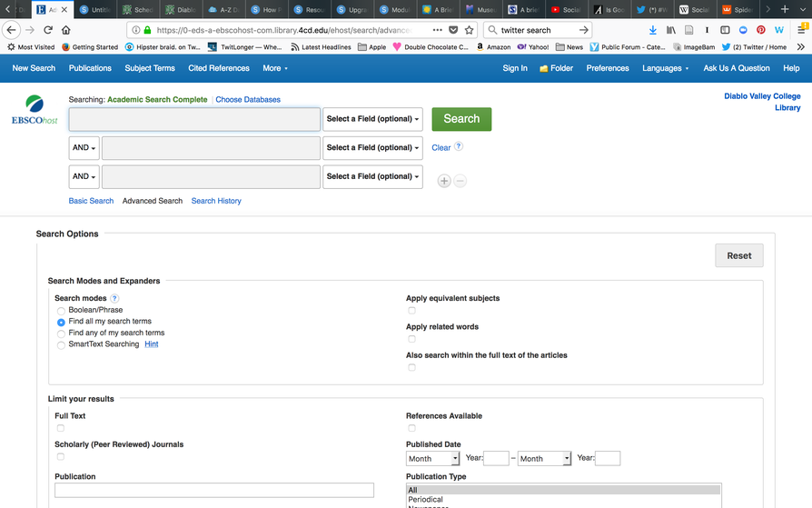Submit the twitter search arrow

click(x=584, y=30)
